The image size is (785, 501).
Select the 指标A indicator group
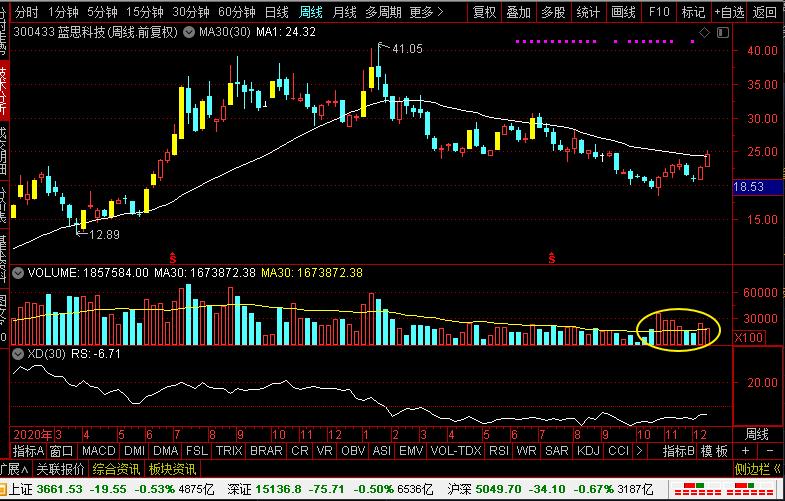tap(29, 451)
